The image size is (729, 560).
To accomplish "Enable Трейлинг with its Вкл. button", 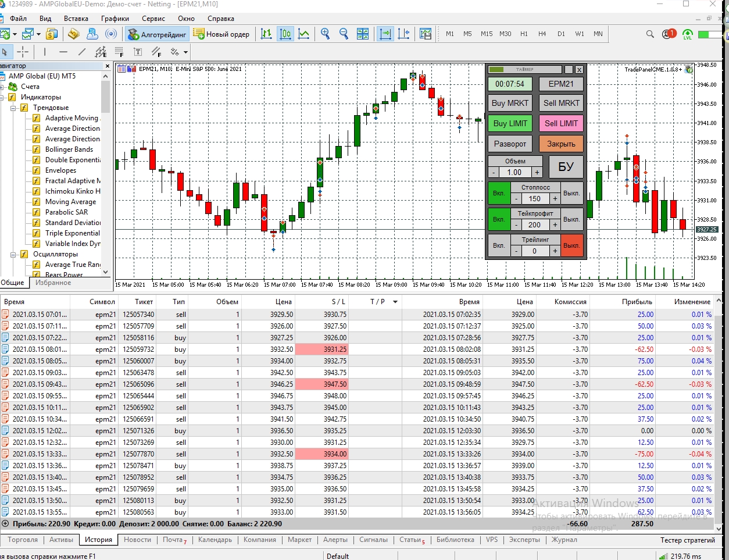I will point(499,245).
